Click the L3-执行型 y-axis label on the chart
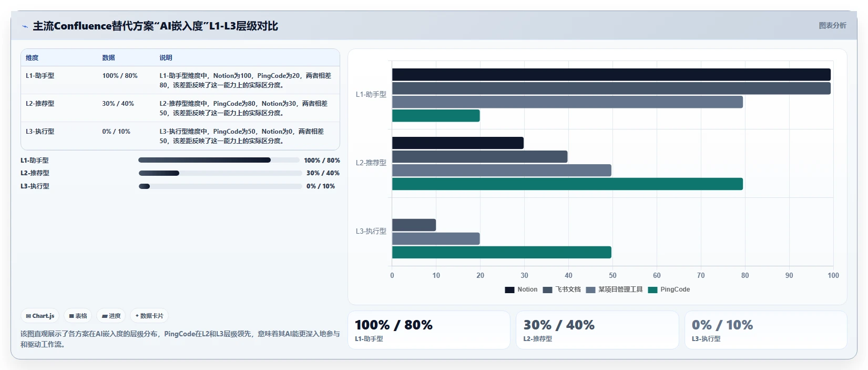This screenshot has width=868, height=370. [x=371, y=232]
